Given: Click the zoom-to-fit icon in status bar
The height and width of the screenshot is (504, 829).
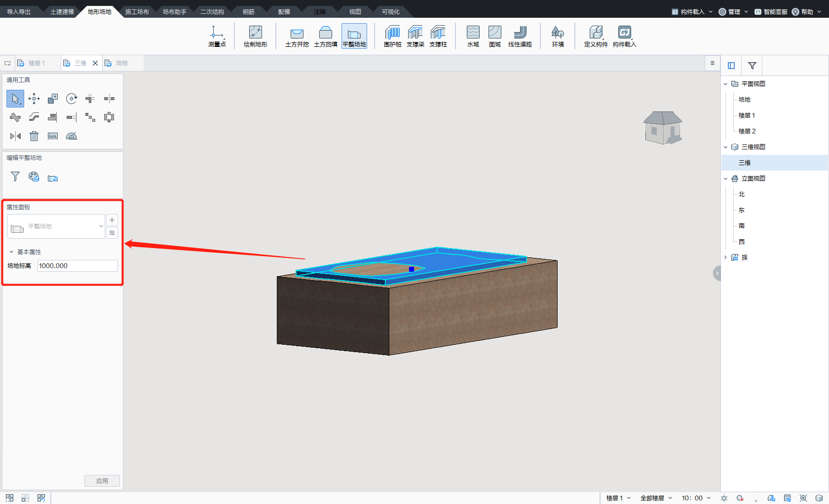Looking at the screenshot, I should pos(803,498).
